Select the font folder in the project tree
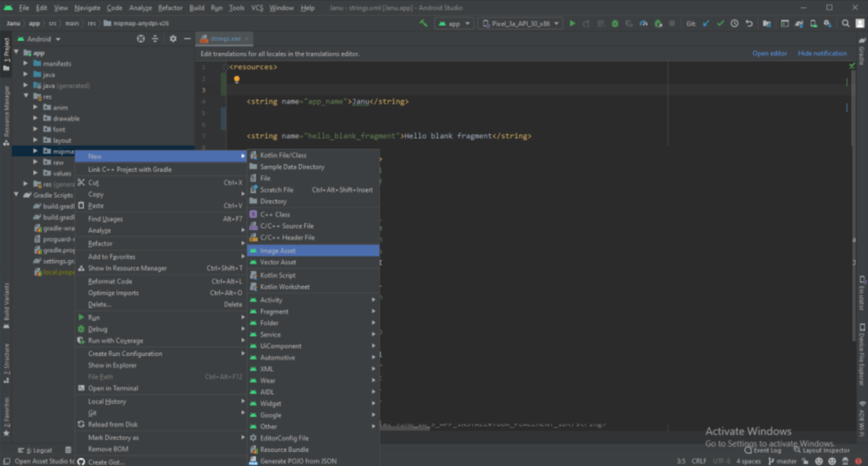The width and height of the screenshot is (868, 466). [x=59, y=129]
